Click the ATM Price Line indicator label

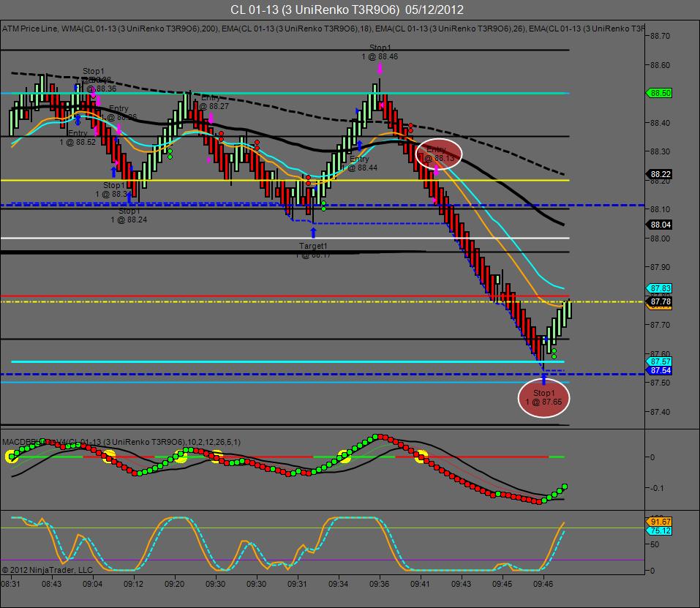point(29,29)
